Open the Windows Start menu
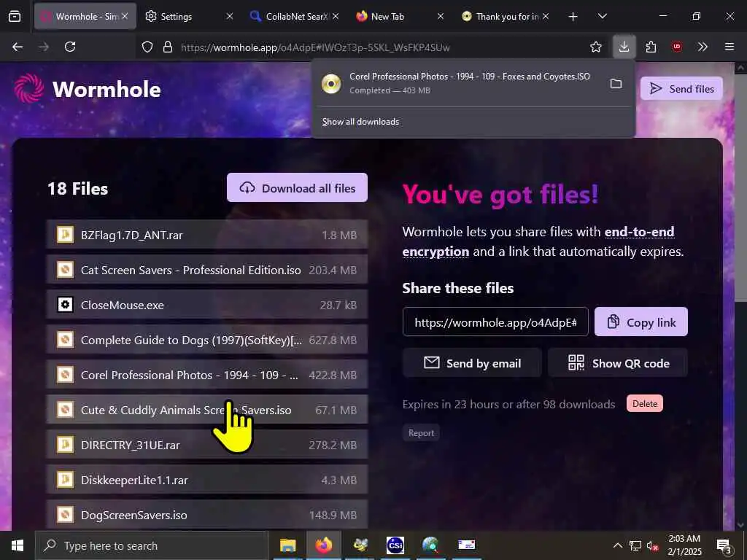Viewport: 747px width, 560px height. pyautogui.click(x=18, y=545)
